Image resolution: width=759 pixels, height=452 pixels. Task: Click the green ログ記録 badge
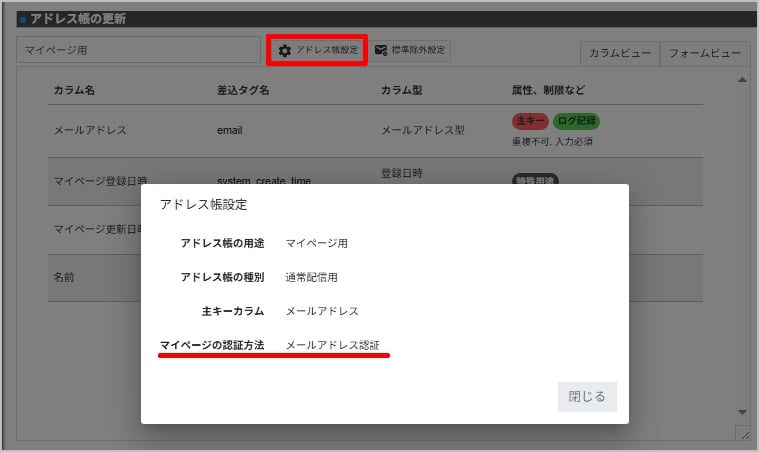coord(576,122)
